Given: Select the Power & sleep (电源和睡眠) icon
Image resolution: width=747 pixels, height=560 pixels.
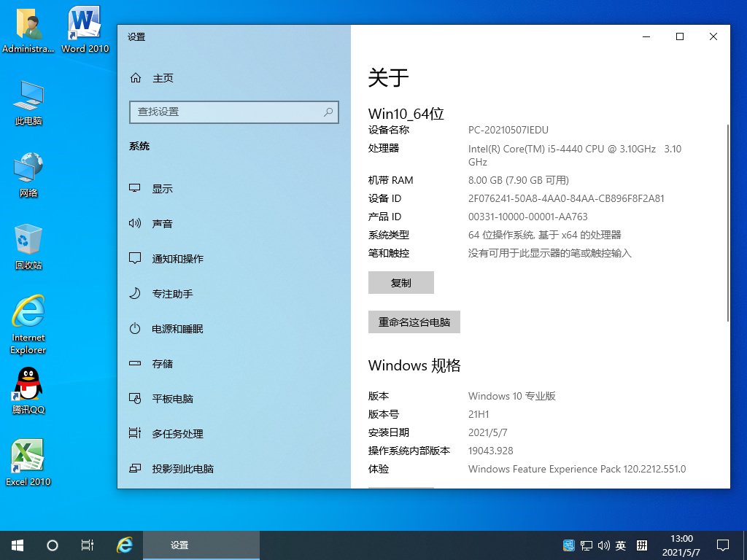Looking at the screenshot, I should [135, 328].
